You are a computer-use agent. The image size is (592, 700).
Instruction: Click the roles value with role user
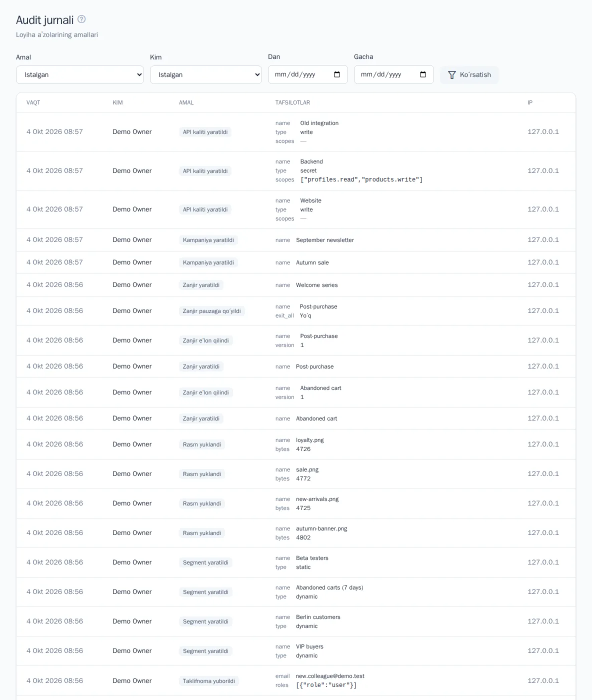(326, 685)
